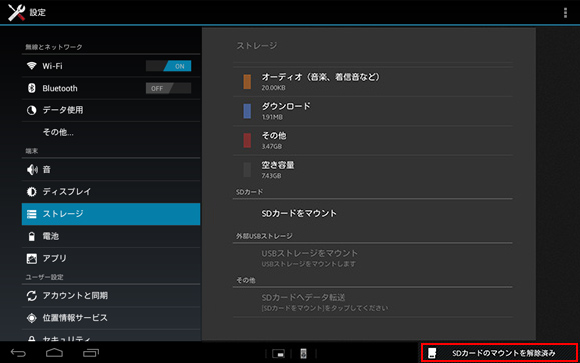Screen dimensions: 580x363
Task: Tap the orange オーディオ color swatch
Action: point(247,82)
